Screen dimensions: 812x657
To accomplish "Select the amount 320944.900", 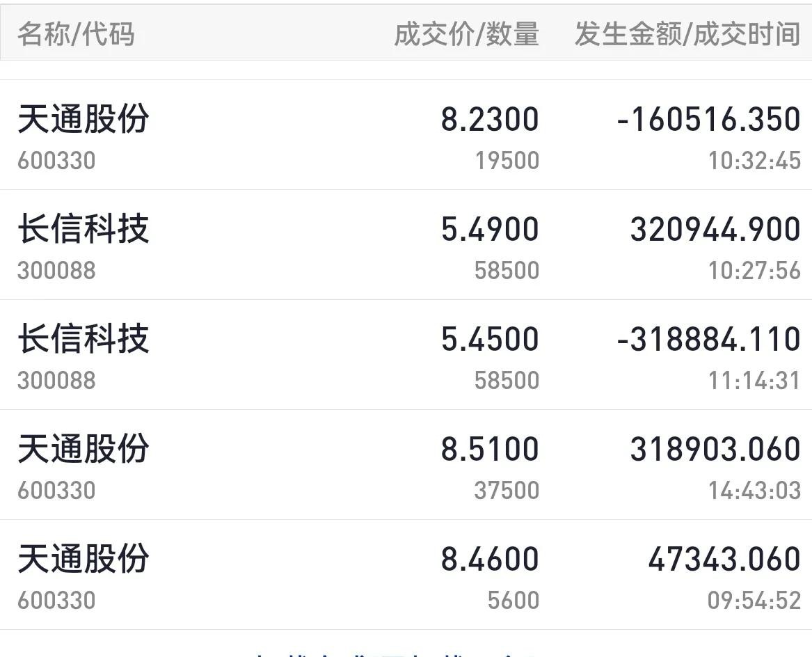I will [x=715, y=229].
